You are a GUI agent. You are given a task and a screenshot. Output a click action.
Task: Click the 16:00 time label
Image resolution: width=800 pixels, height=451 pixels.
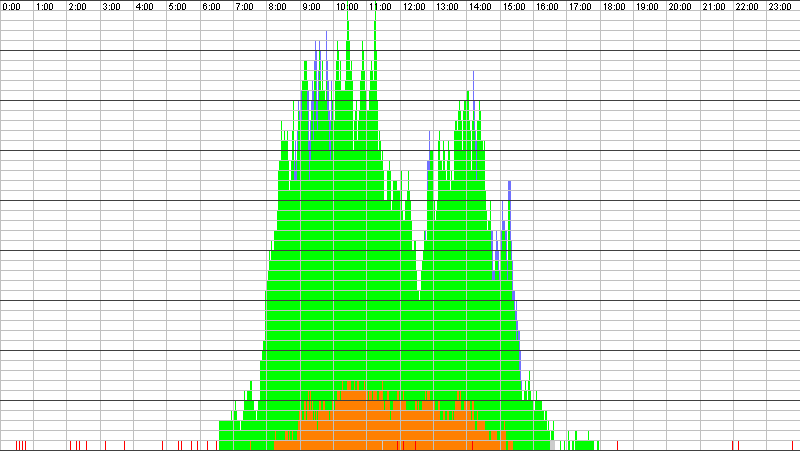click(x=547, y=7)
